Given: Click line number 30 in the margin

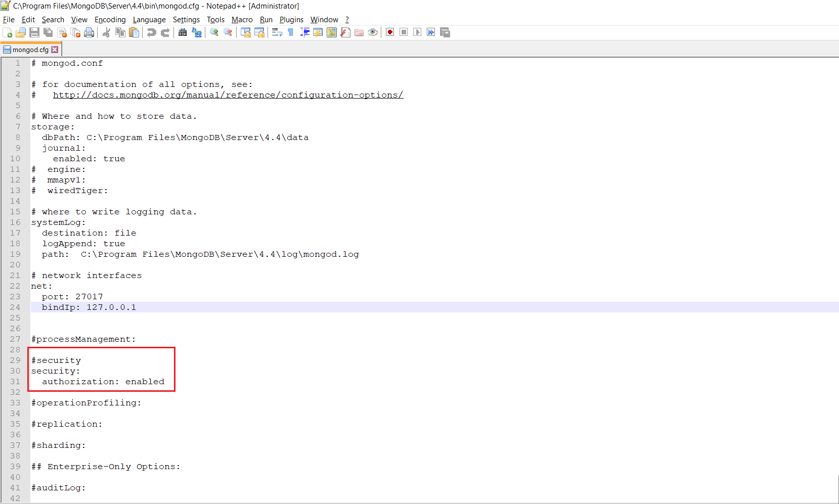Looking at the screenshot, I should (15, 371).
